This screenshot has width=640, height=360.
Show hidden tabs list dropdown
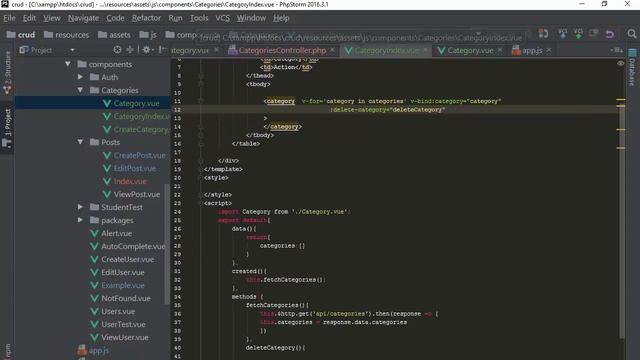[616, 50]
